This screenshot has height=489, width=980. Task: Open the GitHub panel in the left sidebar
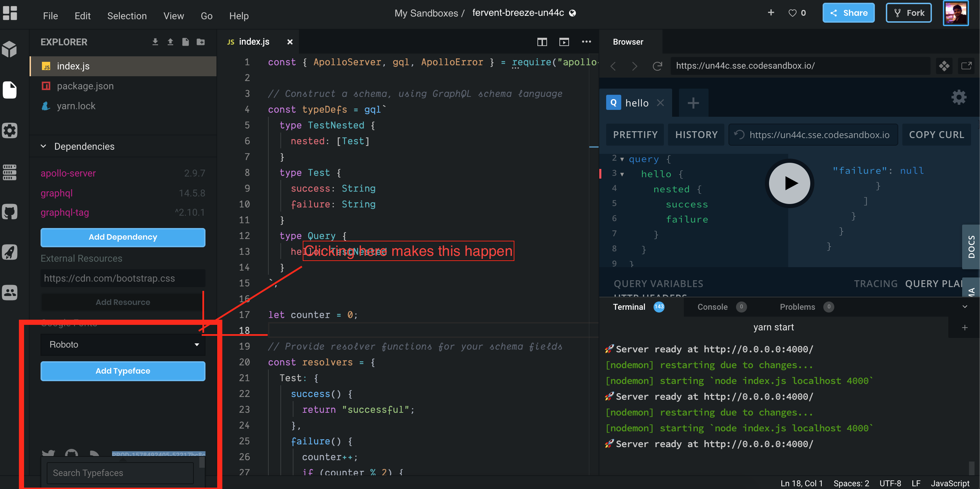coord(10,212)
